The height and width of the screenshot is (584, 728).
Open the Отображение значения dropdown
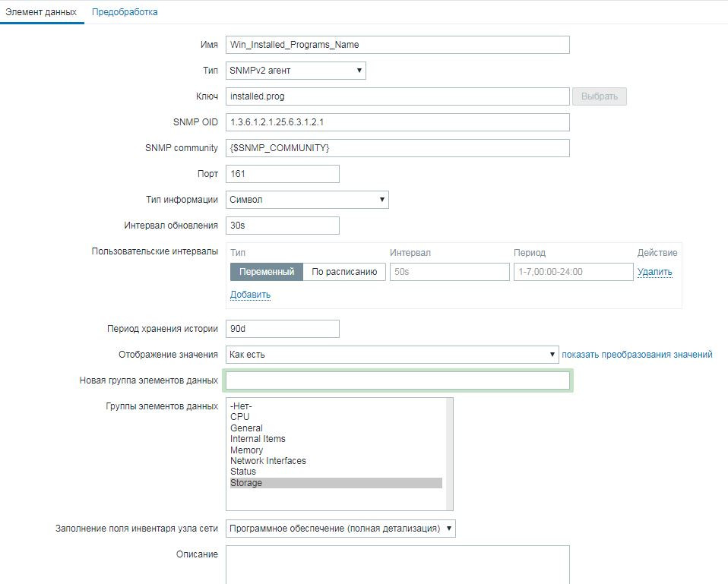point(392,355)
